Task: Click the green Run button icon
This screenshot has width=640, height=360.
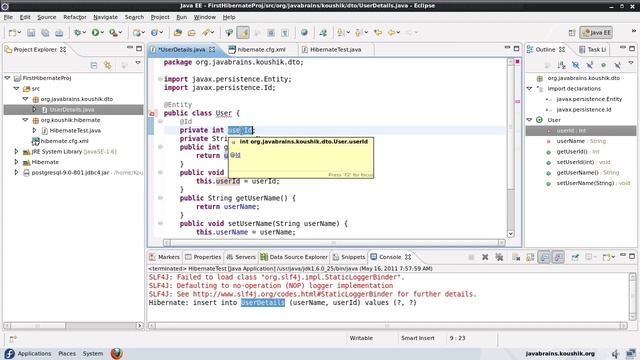Action: pos(95,33)
